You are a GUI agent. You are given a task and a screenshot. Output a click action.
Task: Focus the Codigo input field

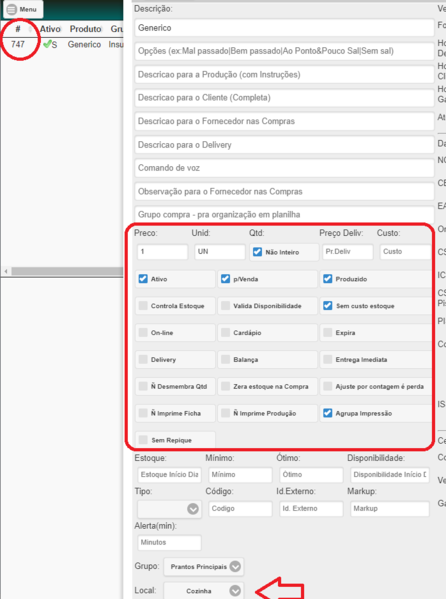(x=240, y=509)
